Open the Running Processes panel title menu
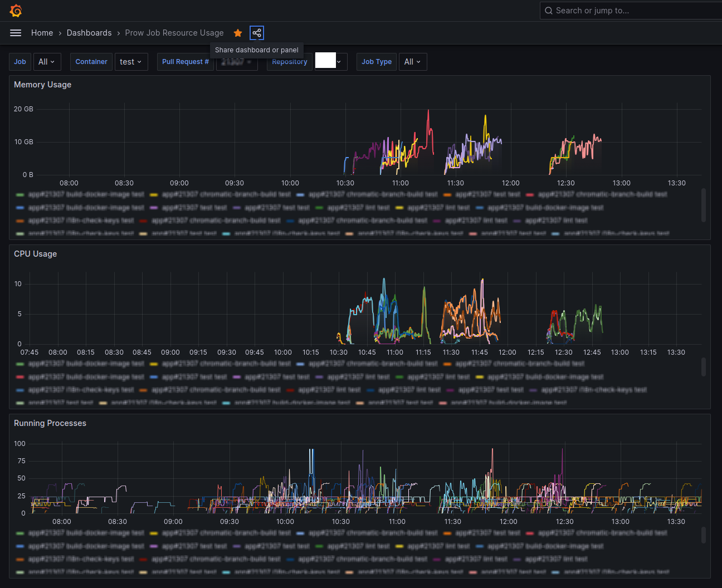The height and width of the screenshot is (588, 722). [50, 423]
